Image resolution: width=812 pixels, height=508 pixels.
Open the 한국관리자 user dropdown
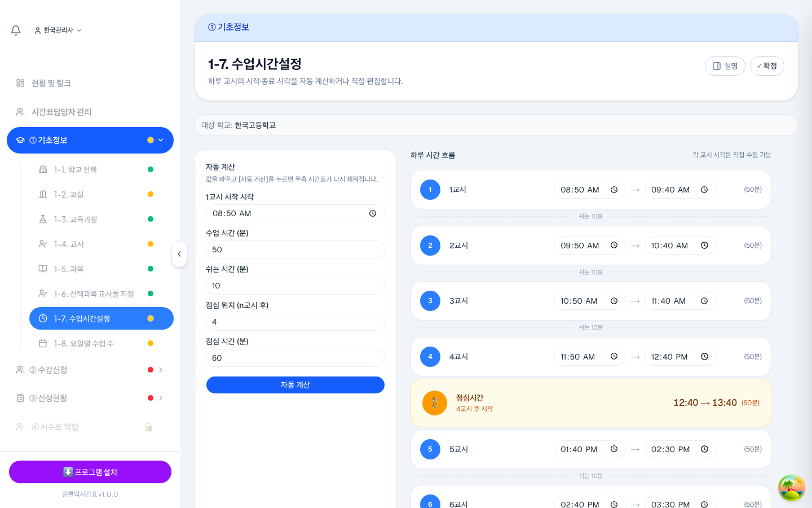coord(58,30)
